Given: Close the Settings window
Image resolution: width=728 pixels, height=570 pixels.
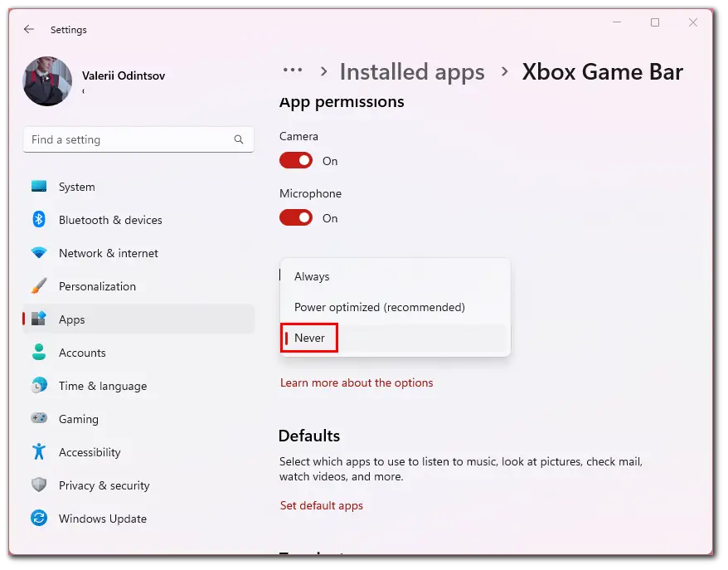Looking at the screenshot, I should coord(692,22).
